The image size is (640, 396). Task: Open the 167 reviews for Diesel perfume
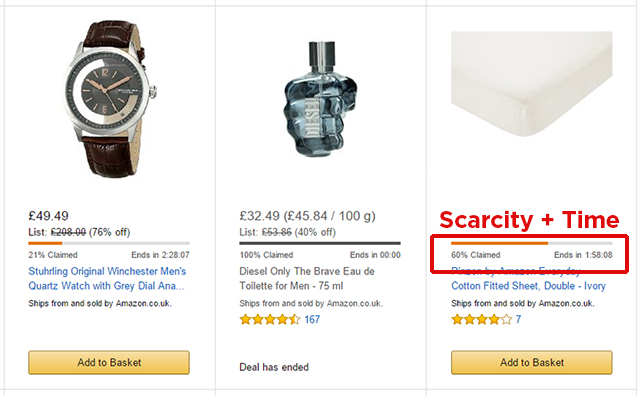point(312,319)
